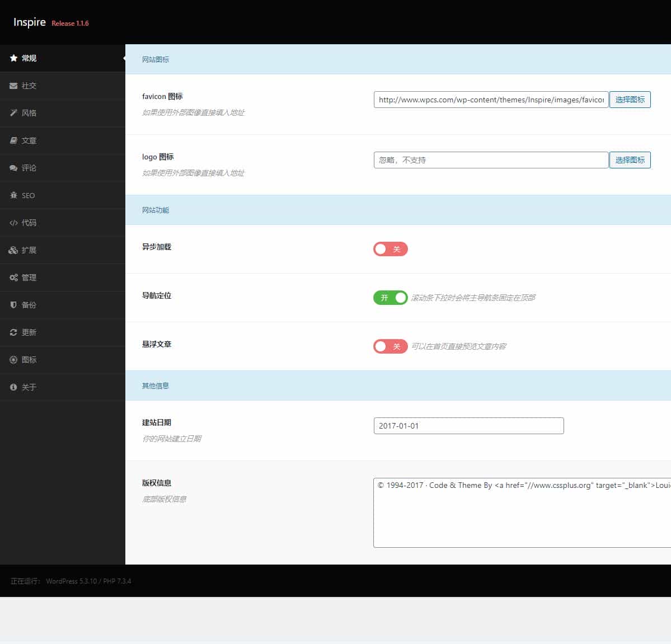This screenshot has width=671, height=644.
Task: Click the 建站日期 date input field
Action: [x=468, y=426]
